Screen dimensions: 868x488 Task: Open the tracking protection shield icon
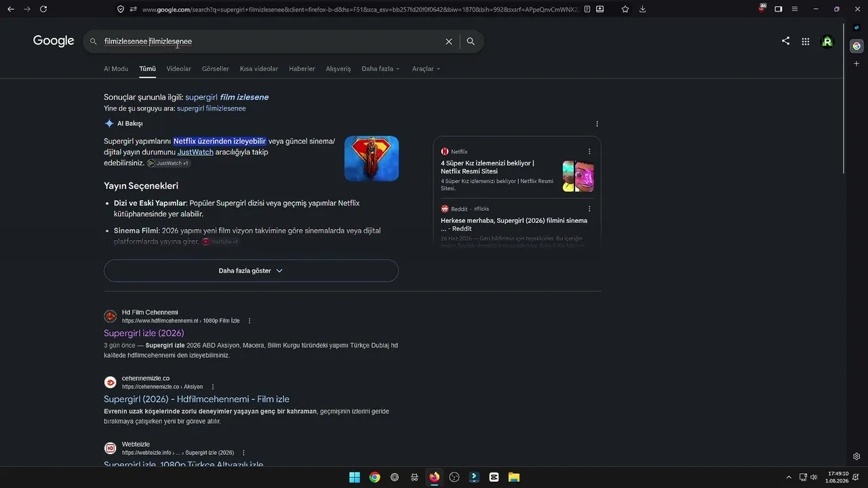pos(121,9)
